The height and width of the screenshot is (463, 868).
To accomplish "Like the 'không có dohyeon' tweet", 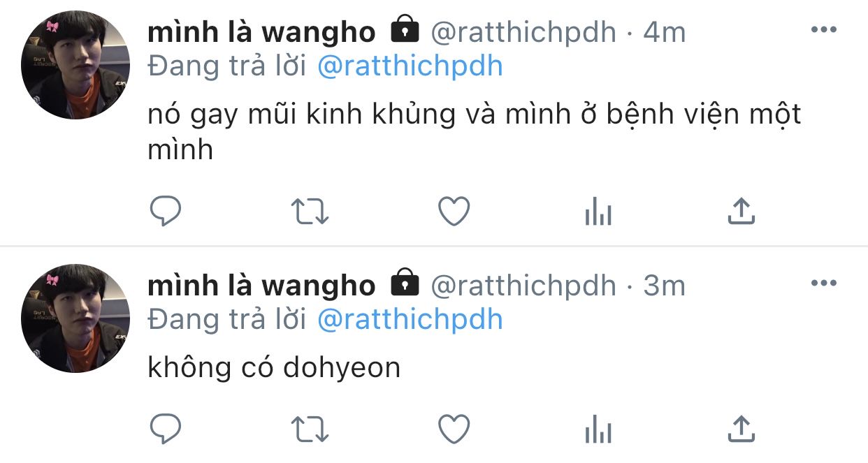I will point(454,428).
